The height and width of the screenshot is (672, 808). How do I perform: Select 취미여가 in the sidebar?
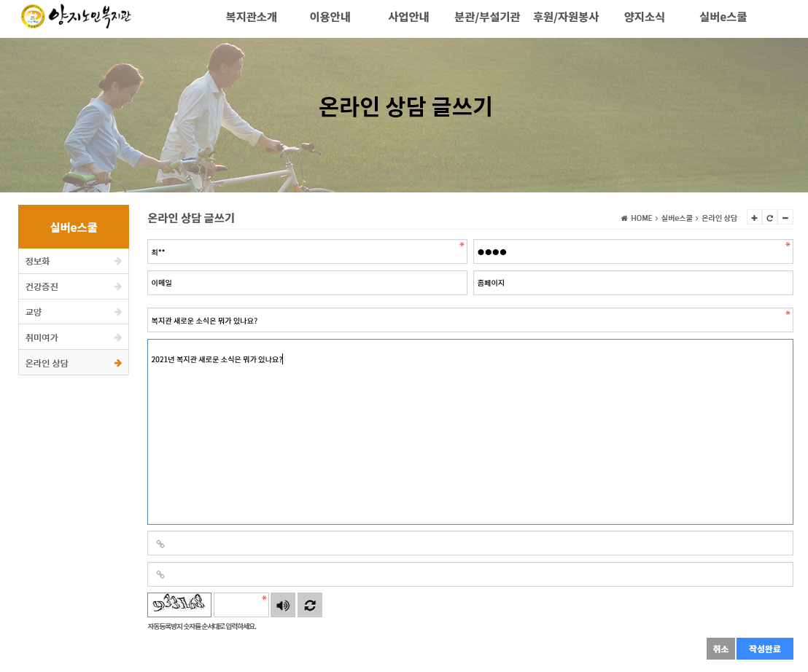coord(74,337)
